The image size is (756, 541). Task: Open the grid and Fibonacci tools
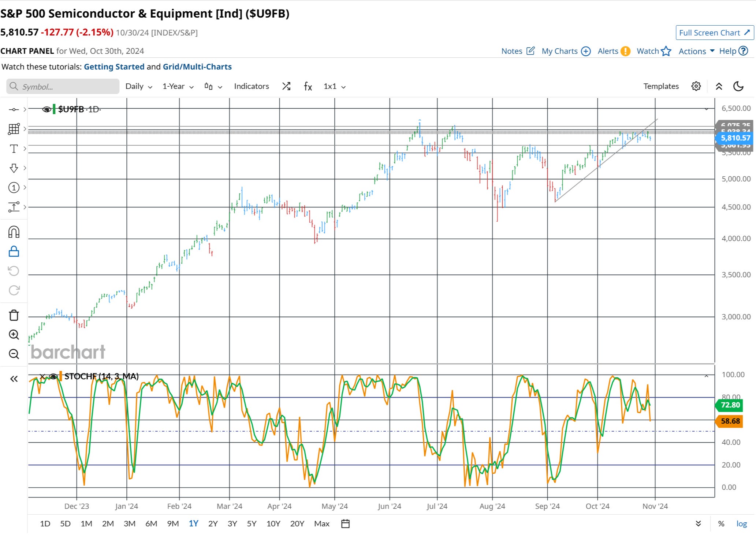click(x=14, y=129)
